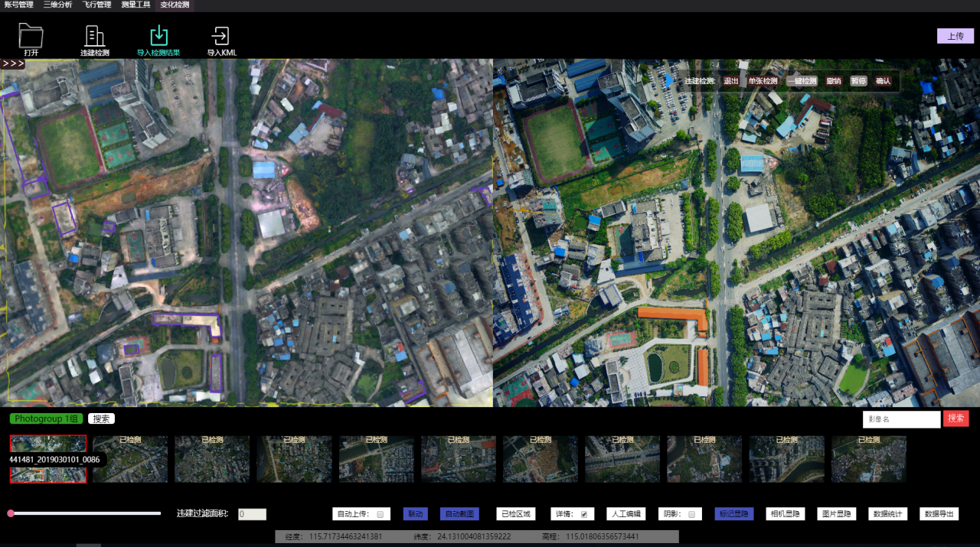The width and height of the screenshot is (980, 547).
Task: Select the second 已检测 thumbnail
Action: point(212,459)
